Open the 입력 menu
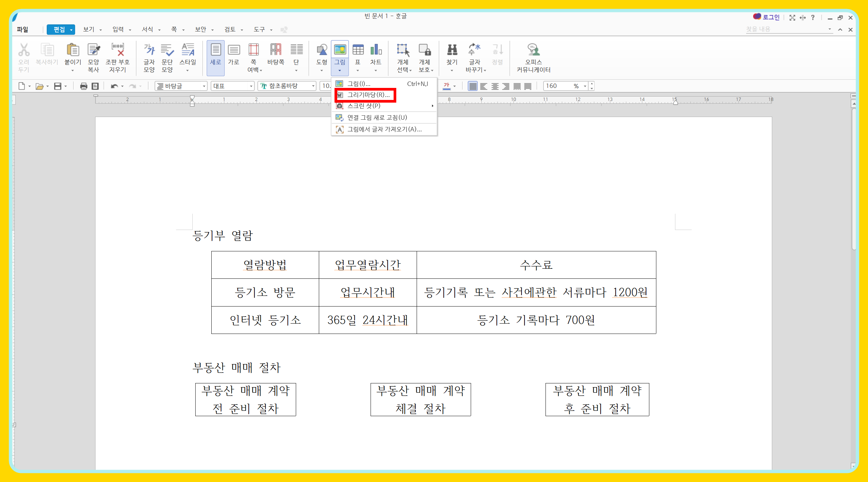The width and height of the screenshot is (868, 482). (118, 30)
